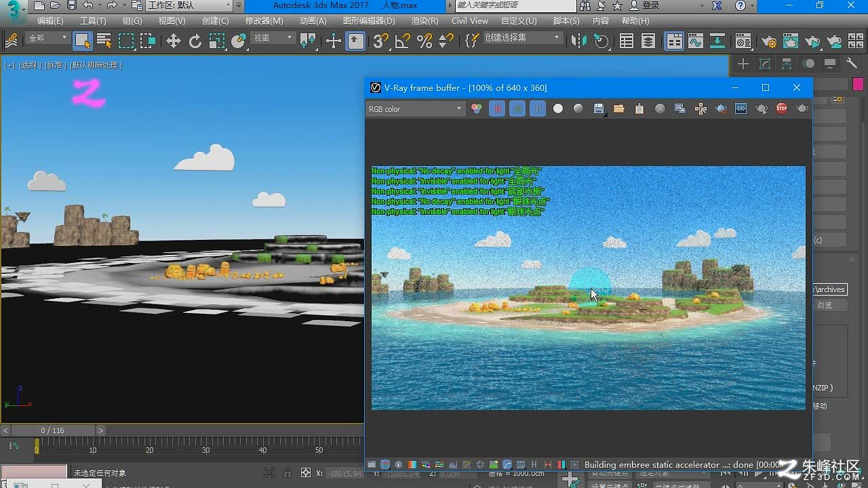Toggle 3D Snaps button
The image size is (868, 488).
(x=380, y=41)
